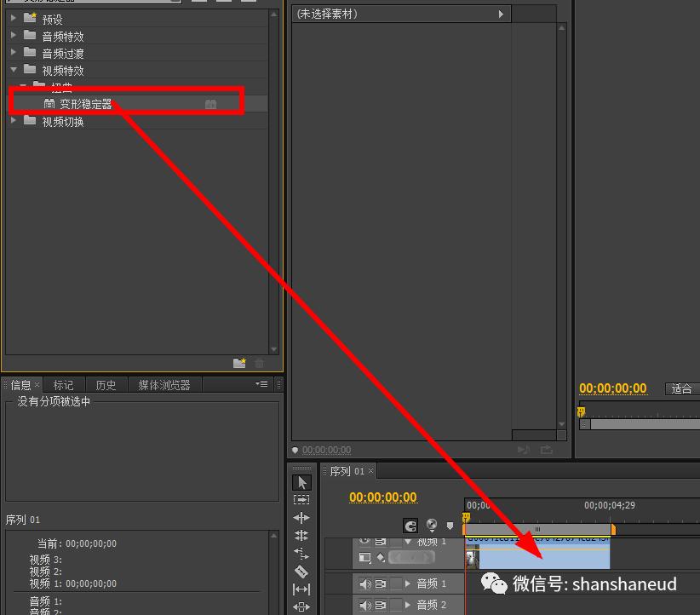
Task: Select the Selection arrow tool
Action: (301, 482)
